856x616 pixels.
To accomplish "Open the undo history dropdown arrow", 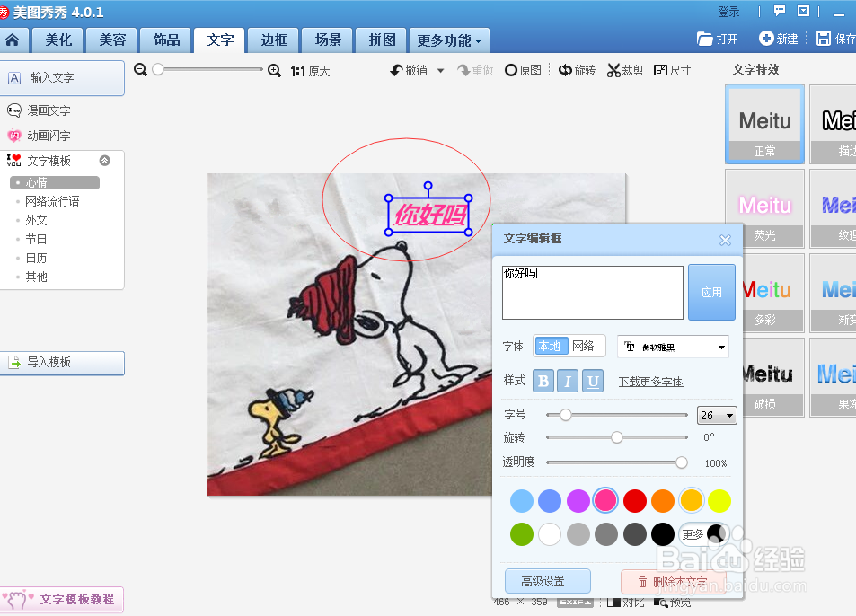I will click(440, 70).
